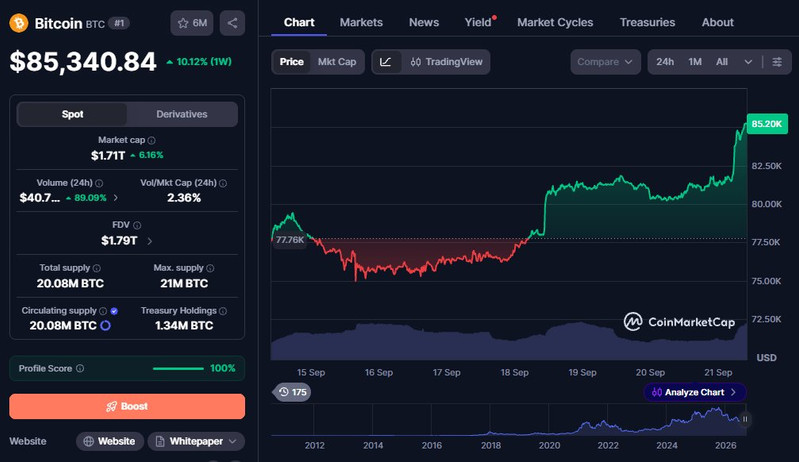This screenshot has height=462, width=799.
Task: Click the 77.76K baseline price label
Action: click(x=290, y=239)
